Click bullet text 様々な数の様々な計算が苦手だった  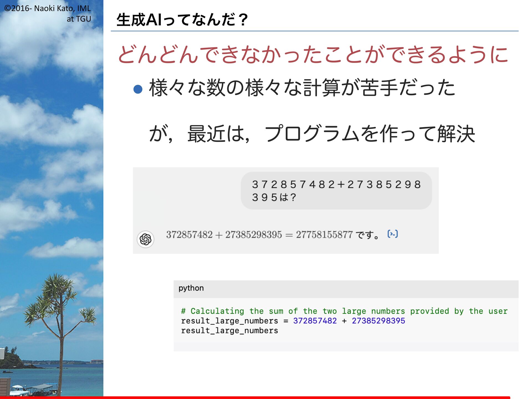pos(302,88)
